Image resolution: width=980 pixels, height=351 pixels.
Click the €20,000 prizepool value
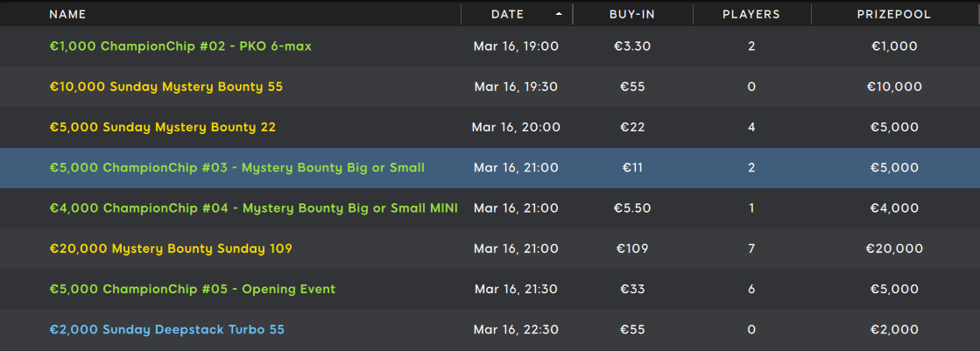894,249
